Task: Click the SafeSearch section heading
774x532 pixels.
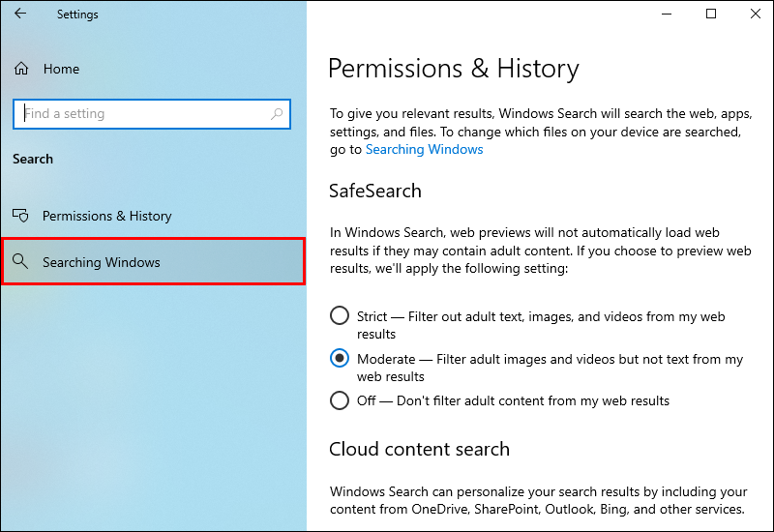Action: [374, 191]
